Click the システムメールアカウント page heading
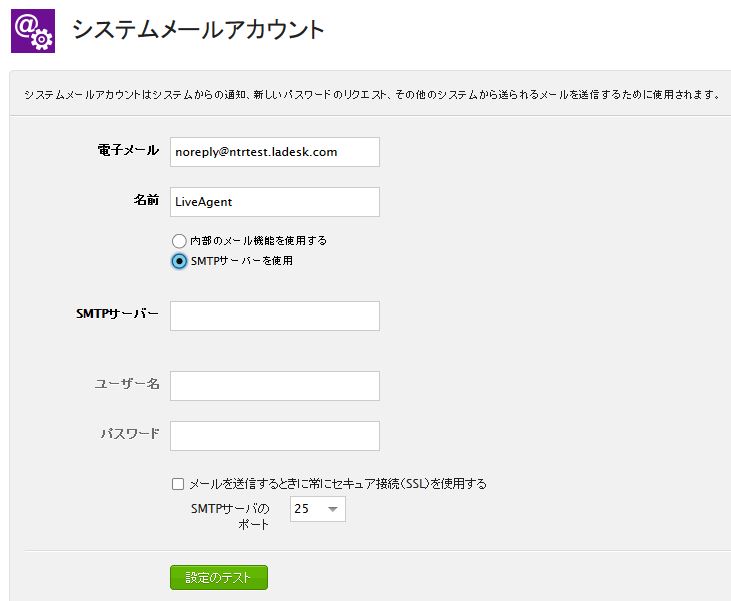 [x=198, y=29]
